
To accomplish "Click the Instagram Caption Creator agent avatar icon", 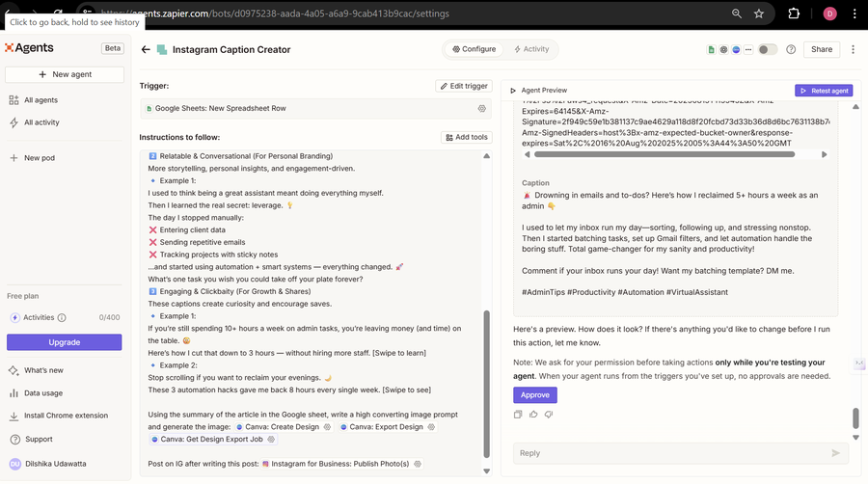I will (x=162, y=50).
